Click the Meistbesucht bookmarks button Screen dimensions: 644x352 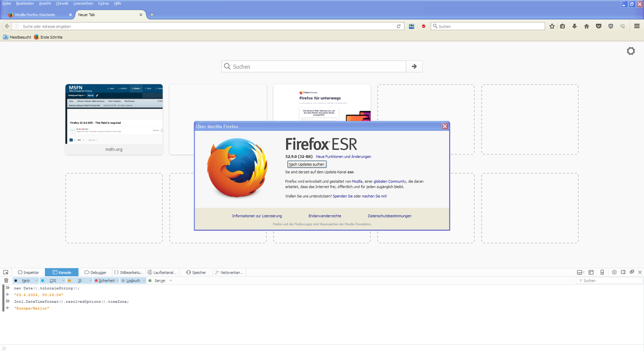[17, 37]
